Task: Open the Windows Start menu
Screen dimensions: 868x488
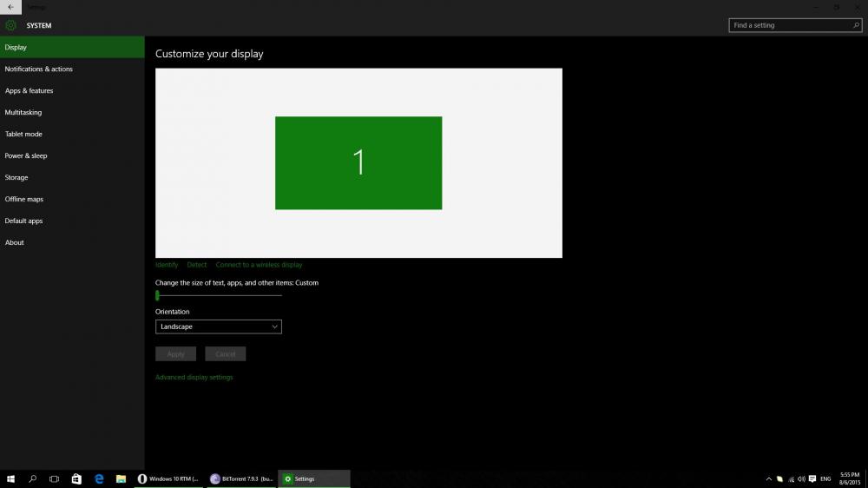Action: coord(11,478)
